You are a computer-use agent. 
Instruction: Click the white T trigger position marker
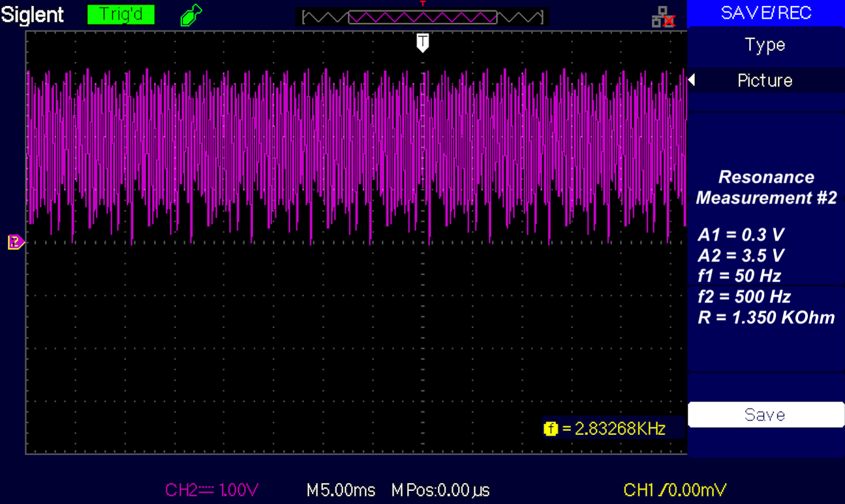click(x=423, y=43)
